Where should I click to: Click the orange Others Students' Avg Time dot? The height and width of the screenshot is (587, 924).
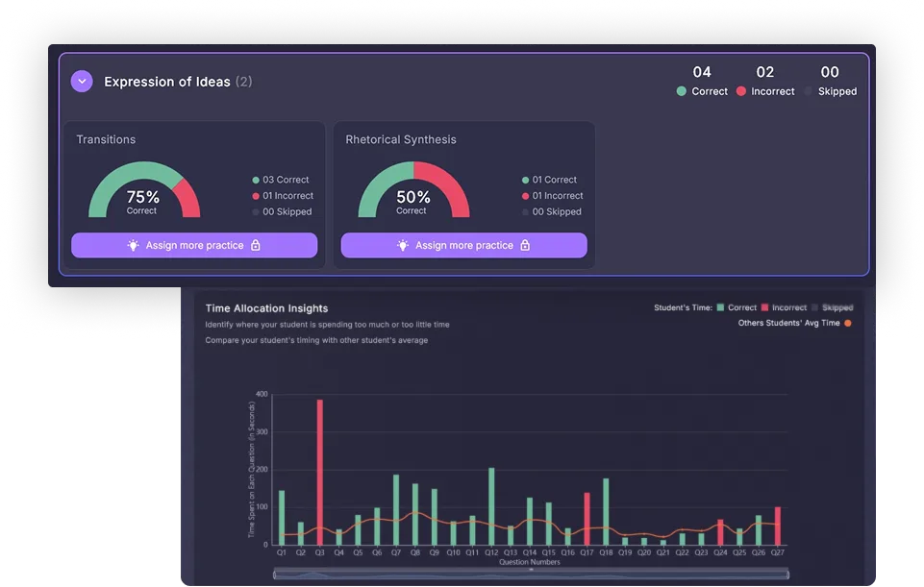847,323
